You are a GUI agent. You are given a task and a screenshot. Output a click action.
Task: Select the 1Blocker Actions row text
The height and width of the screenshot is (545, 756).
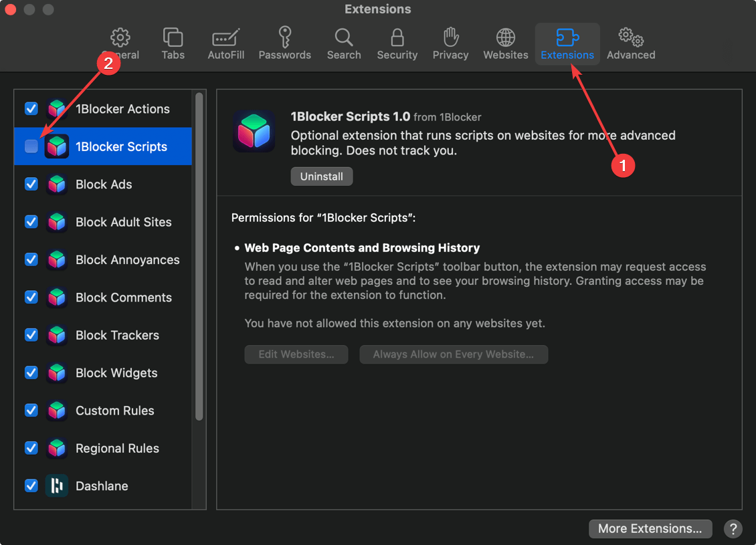pos(122,109)
